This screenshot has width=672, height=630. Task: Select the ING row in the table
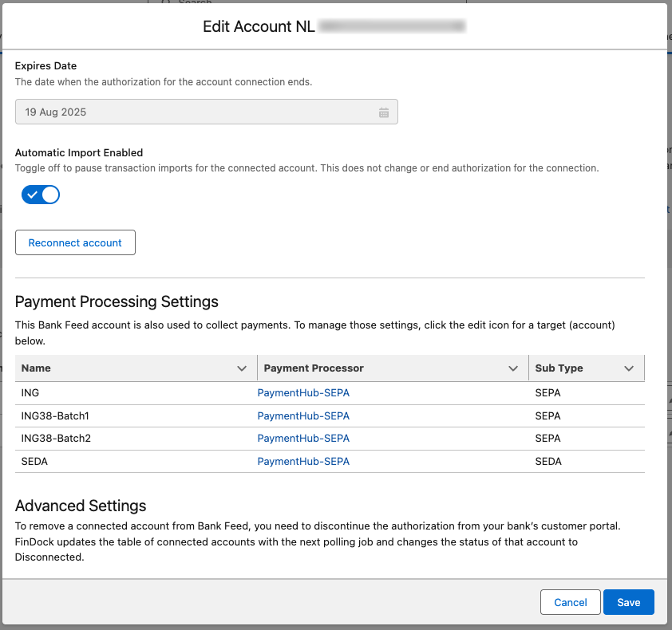tap(120, 392)
